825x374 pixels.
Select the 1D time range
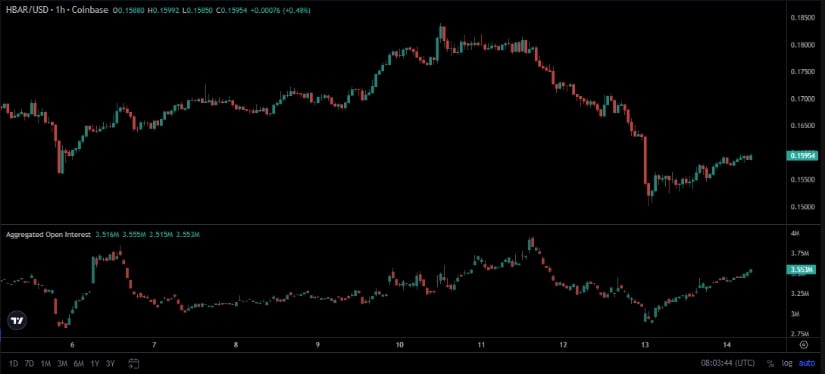tap(14, 363)
